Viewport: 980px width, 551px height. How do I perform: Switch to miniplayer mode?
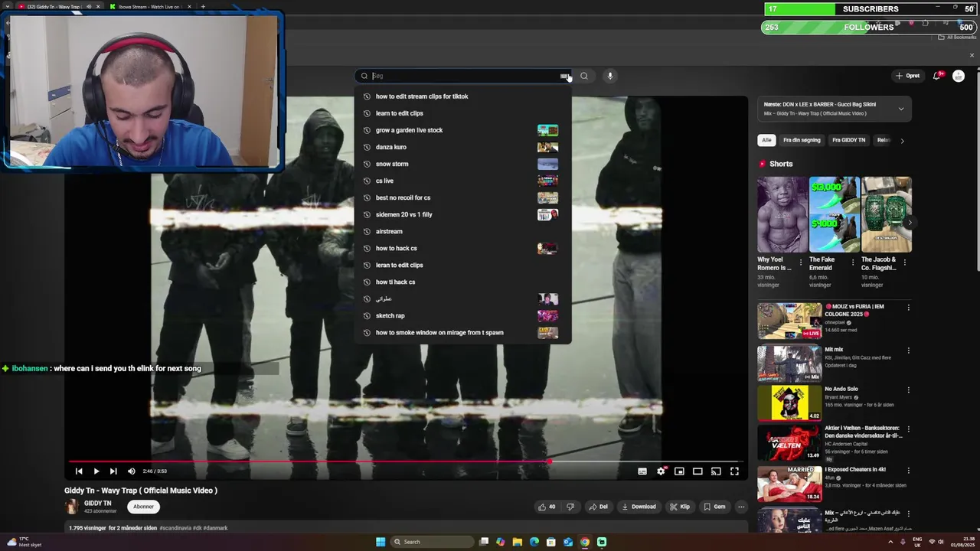click(679, 471)
